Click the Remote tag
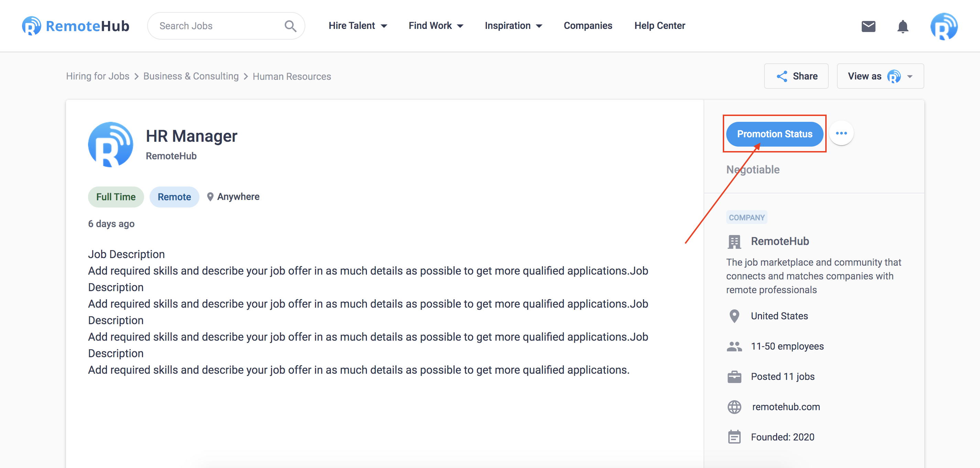This screenshot has width=980, height=468. tap(174, 197)
